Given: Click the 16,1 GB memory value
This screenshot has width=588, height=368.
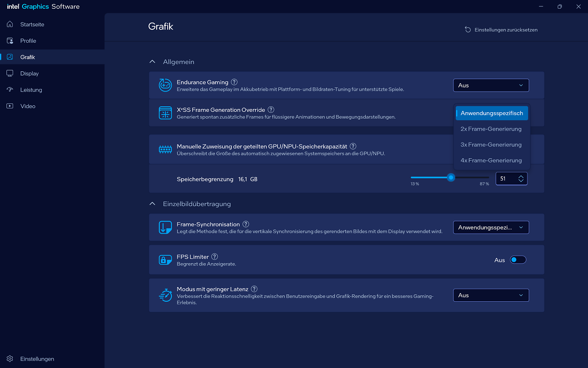Looking at the screenshot, I should (x=248, y=179).
